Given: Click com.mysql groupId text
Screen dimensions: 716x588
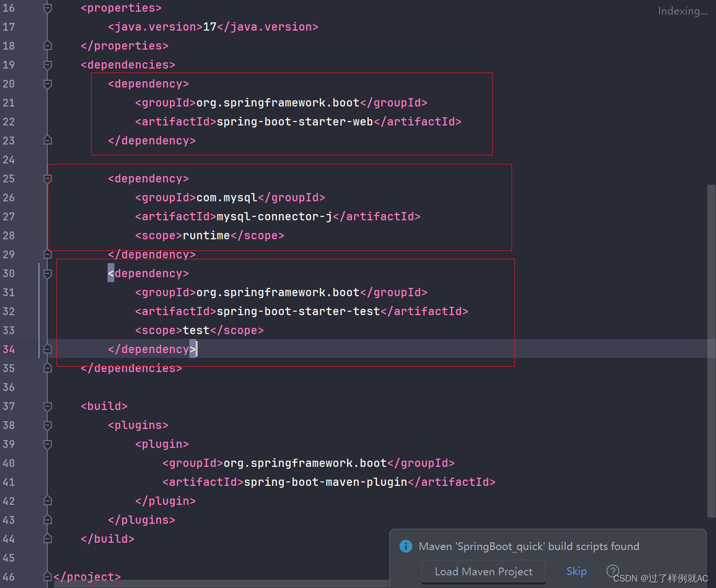Looking at the screenshot, I should pos(227,197).
